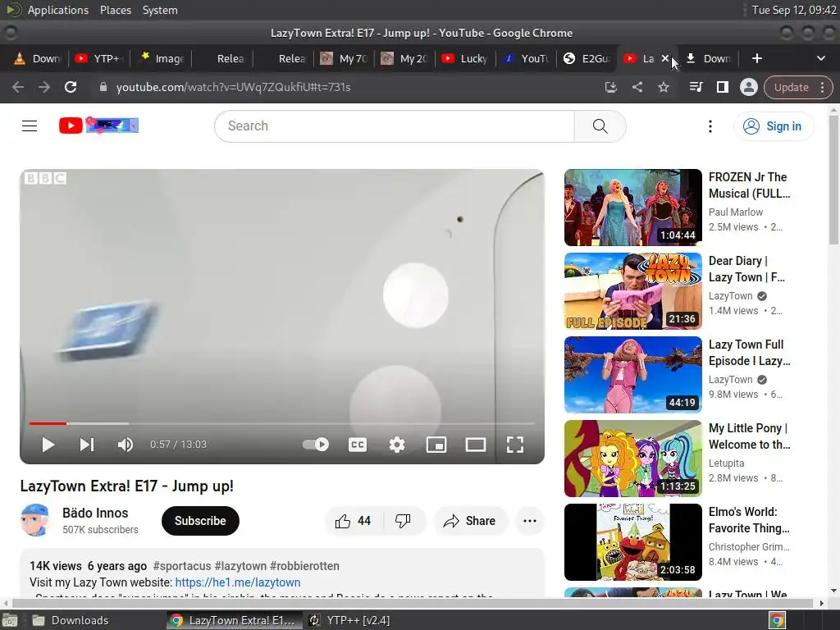
Task: Switch to the Image tab
Action: coord(162,58)
